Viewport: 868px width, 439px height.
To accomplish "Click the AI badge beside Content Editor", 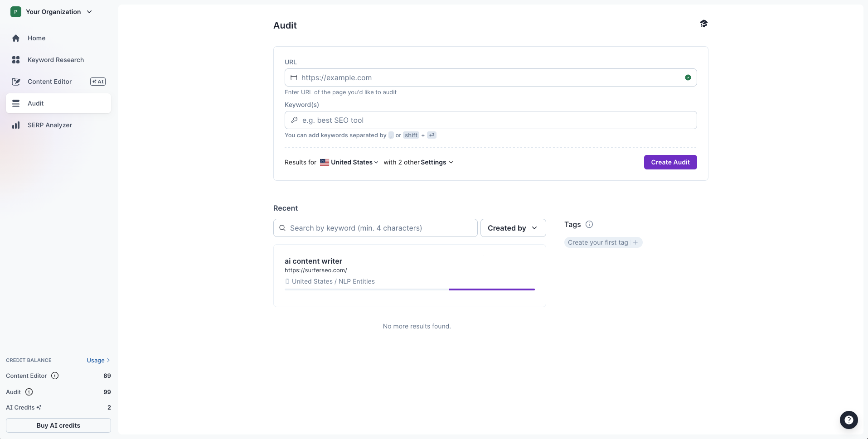I will pos(98,82).
